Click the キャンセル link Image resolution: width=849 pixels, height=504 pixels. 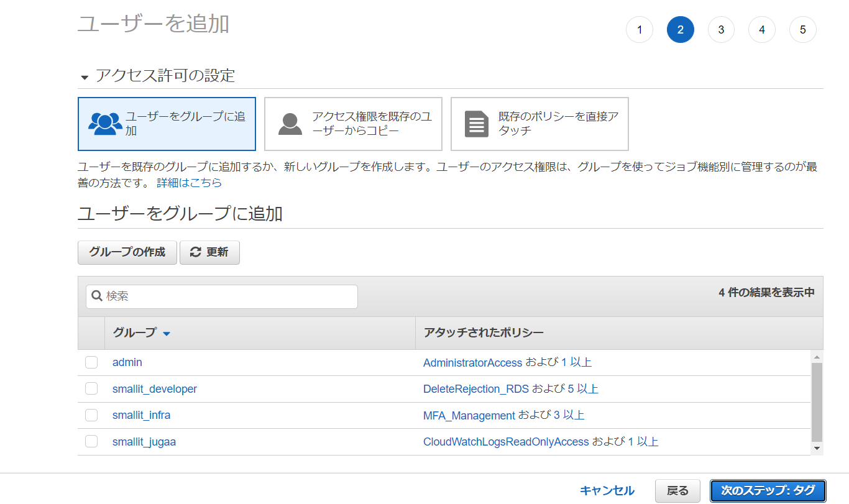pos(607,491)
